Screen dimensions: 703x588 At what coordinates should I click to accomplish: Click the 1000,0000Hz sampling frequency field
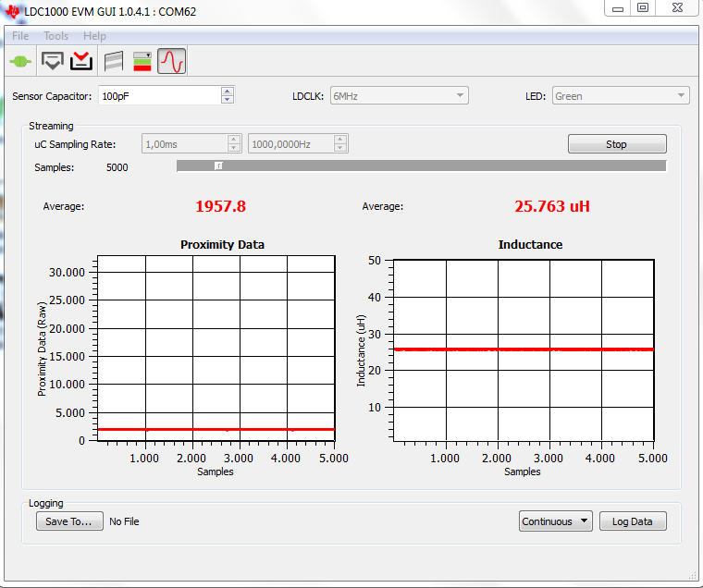click(x=291, y=144)
